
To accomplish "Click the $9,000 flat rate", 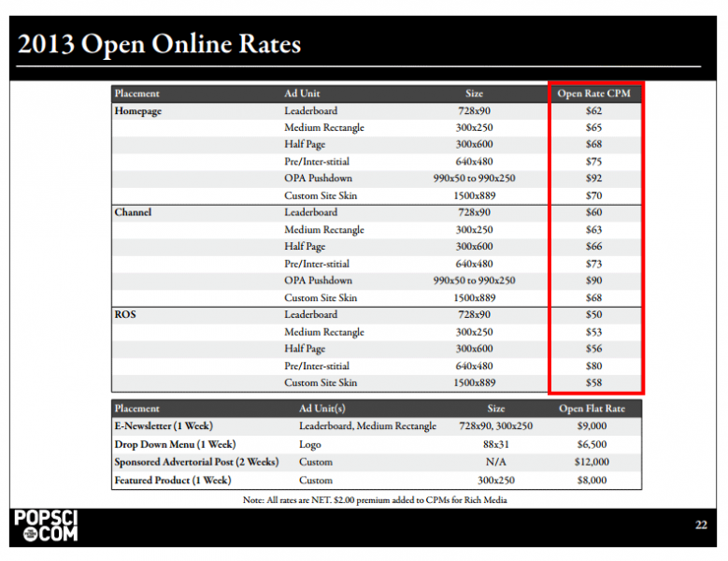I will tap(592, 425).
